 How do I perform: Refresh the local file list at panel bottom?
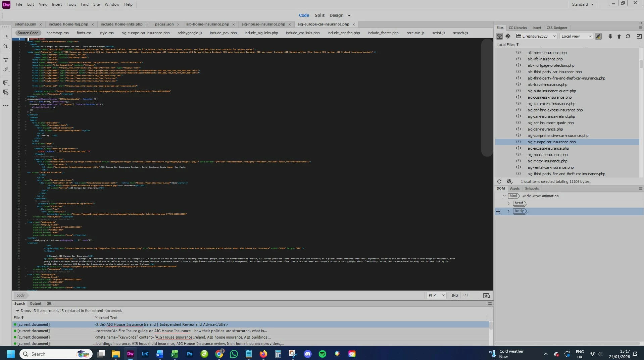499,182
